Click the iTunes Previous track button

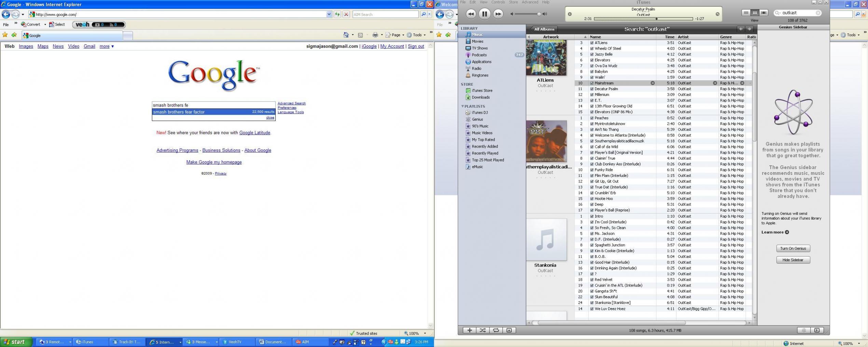(x=471, y=14)
